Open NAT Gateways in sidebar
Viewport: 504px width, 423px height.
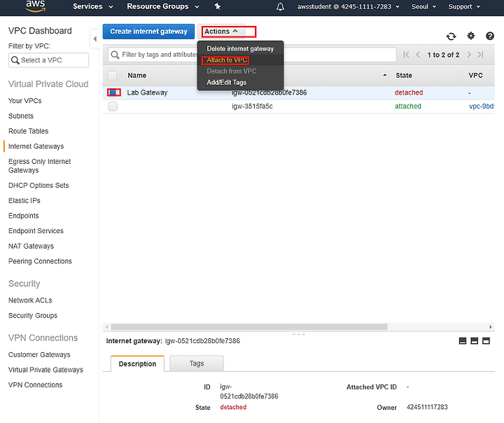coord(31,246)
